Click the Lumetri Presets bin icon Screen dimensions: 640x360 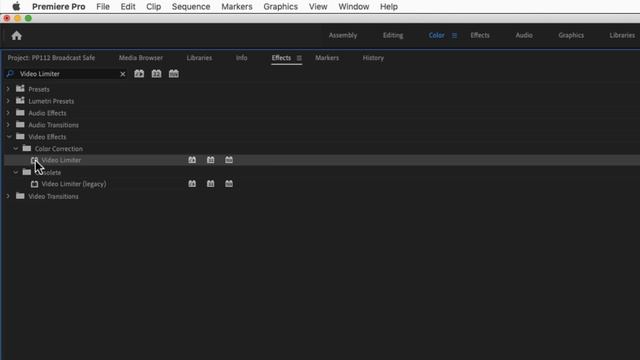tap(20, 100)
